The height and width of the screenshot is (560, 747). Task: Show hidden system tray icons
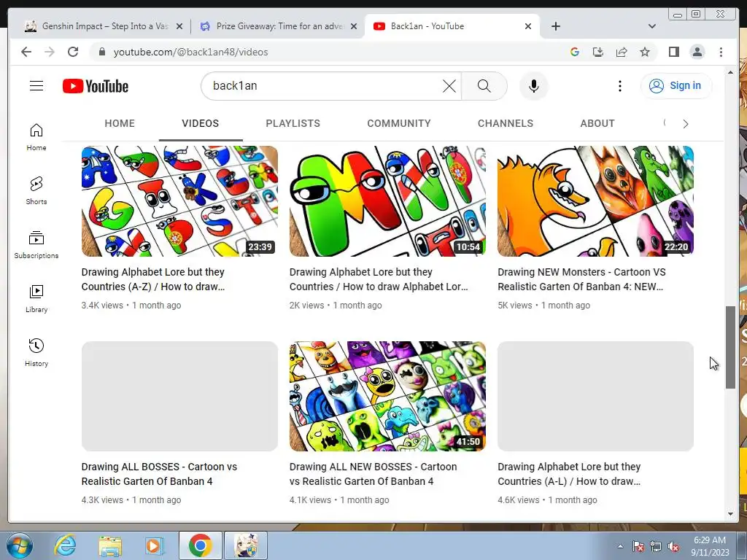[620, 546]
